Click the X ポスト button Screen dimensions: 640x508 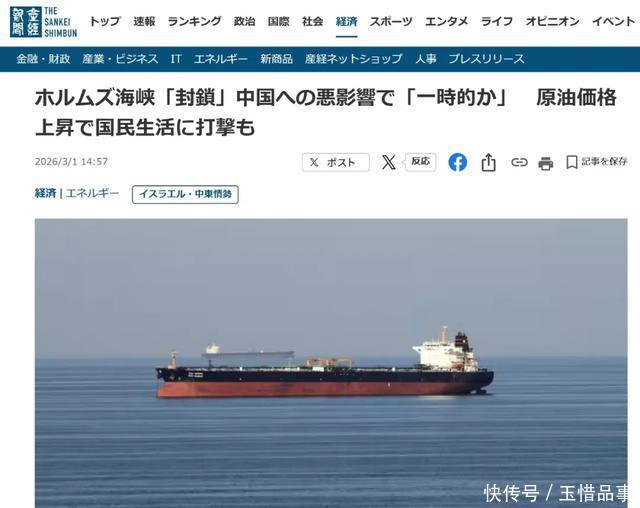tap(336, 162)
